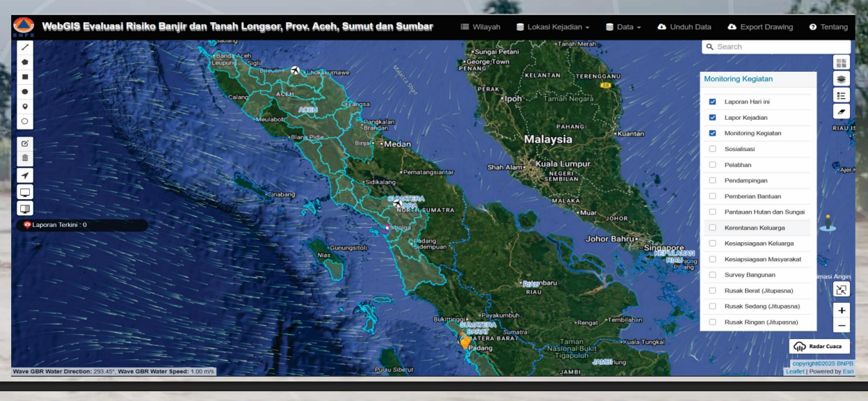Check Rusak Berat (Jitupasna) checkbox
The width and height of the screenshot is (868, 401).
point(712,290)
